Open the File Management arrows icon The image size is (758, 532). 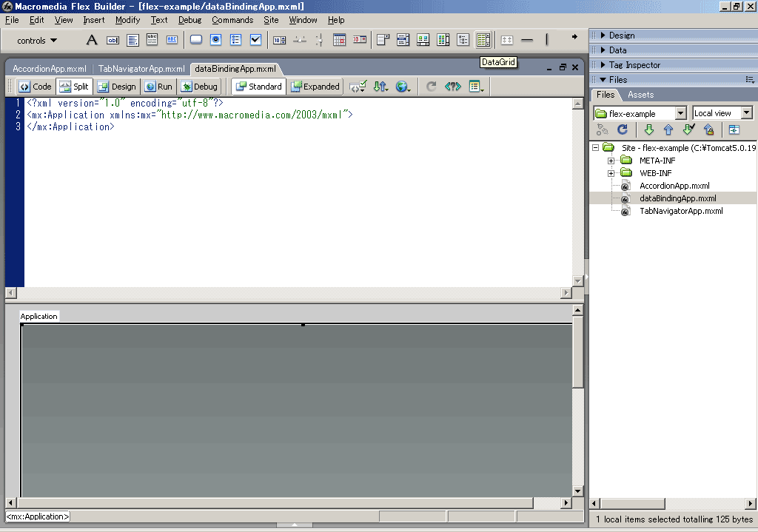pyautogui.click(x=380, y=87)
